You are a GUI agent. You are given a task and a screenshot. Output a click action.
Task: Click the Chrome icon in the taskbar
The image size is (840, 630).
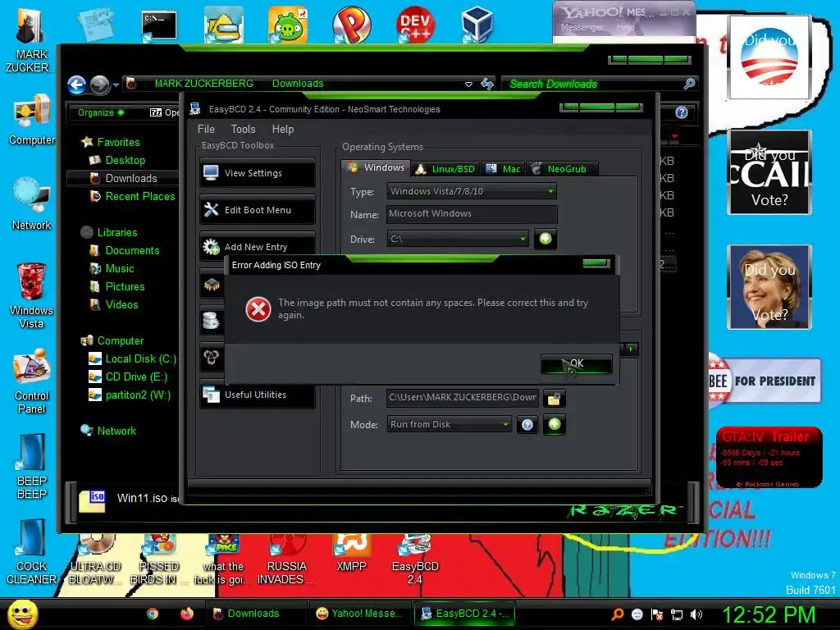coord(153,614)
